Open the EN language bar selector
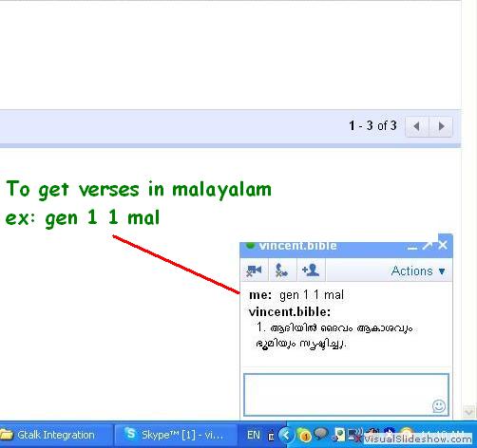The height and width of the screenshot is (448, 477). click(254, 436)
